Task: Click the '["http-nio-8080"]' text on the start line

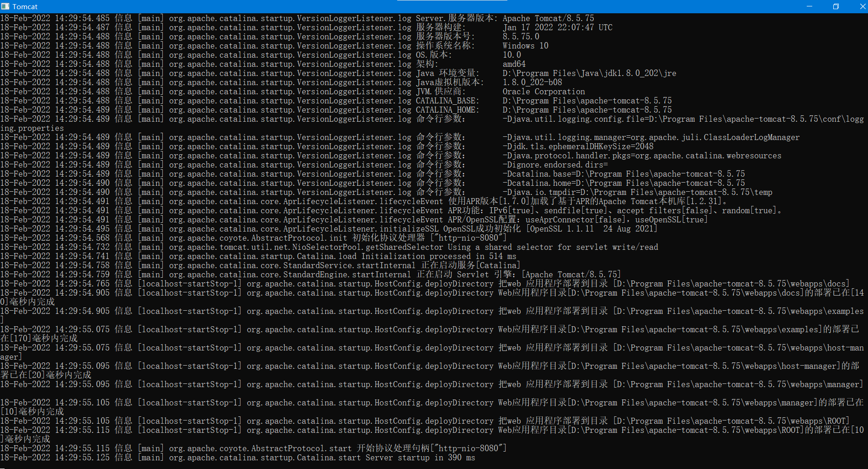Action: 468,448
